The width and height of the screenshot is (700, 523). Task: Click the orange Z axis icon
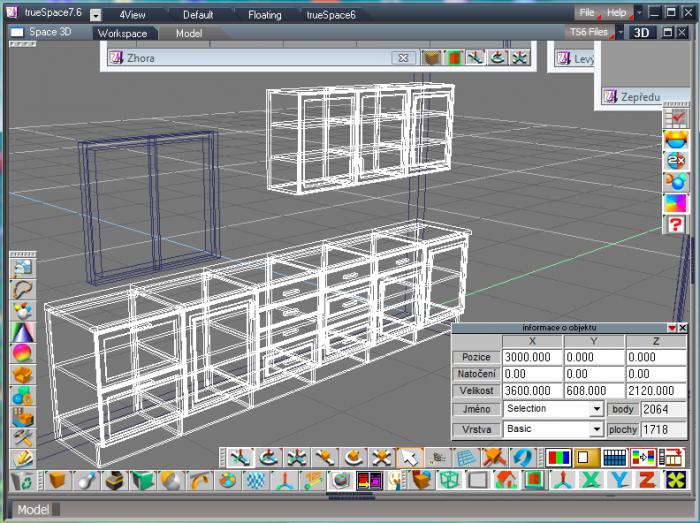click(647, 481)
